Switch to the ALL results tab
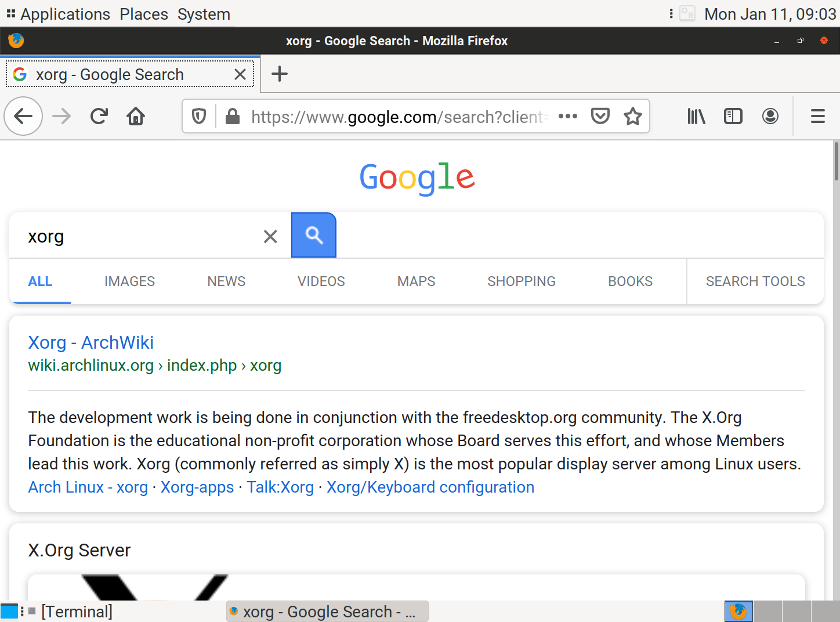This screenshot has height=622, width=840. 40,281
